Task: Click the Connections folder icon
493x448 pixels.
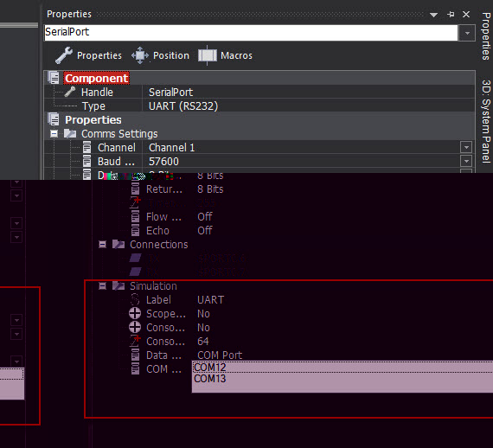Action: point(118,244)
